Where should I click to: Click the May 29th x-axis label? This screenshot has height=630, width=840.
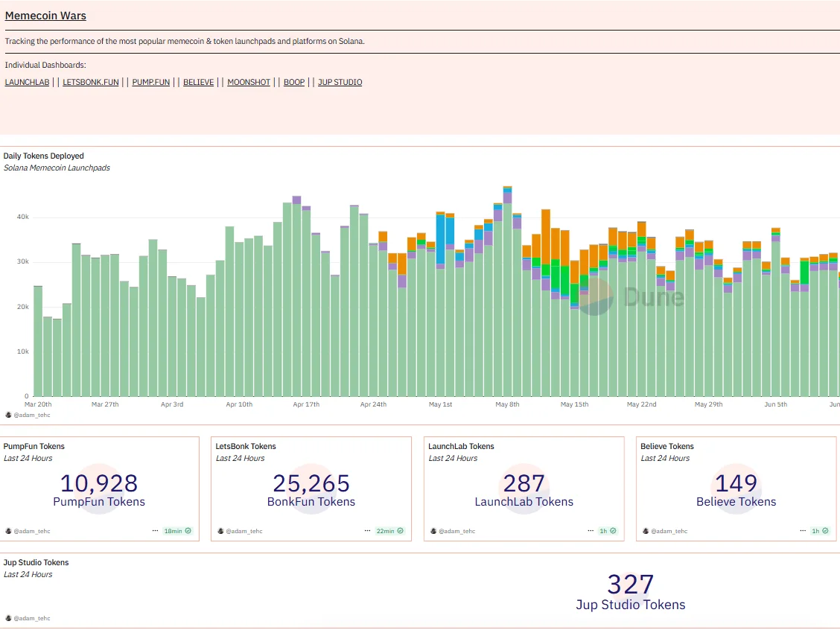pyautogui.click(x=708, y=404)
